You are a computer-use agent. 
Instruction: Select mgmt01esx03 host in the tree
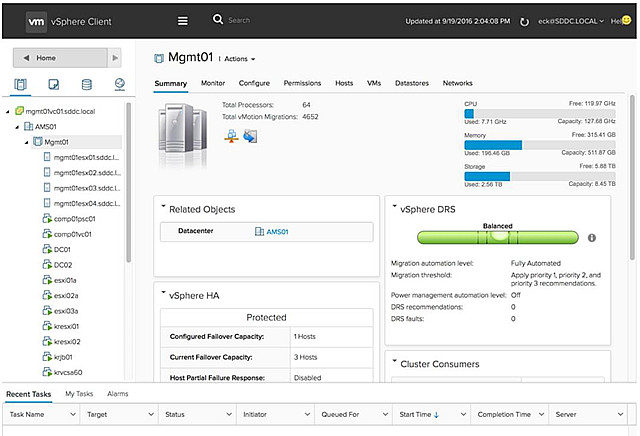point(82,188)
